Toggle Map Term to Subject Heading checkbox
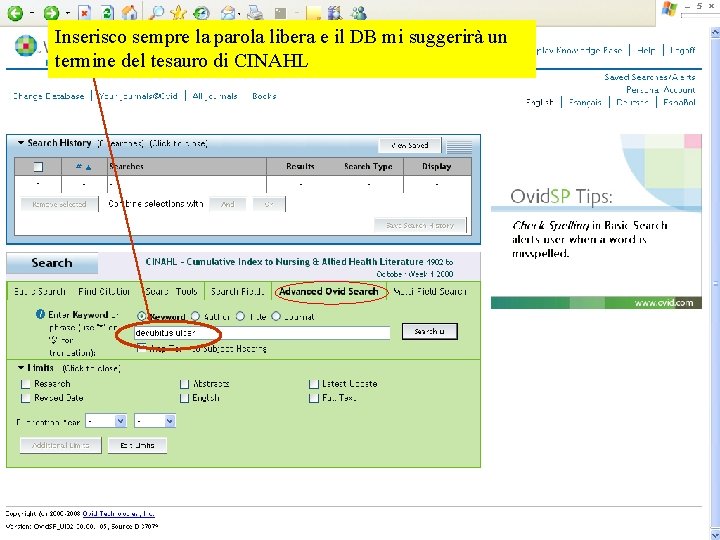The width and height of the screenshot is (720, 540). 141,348
